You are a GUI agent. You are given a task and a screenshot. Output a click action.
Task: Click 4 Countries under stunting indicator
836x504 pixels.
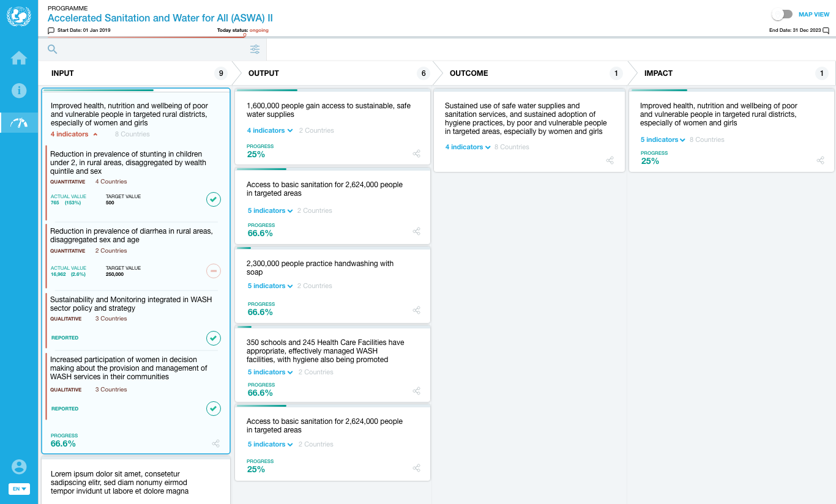111,182
